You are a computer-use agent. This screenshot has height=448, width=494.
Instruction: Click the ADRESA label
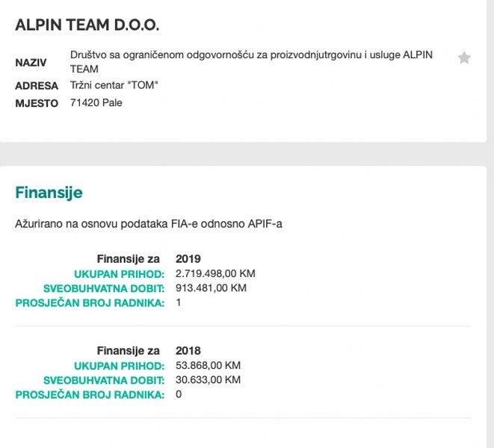37,86
